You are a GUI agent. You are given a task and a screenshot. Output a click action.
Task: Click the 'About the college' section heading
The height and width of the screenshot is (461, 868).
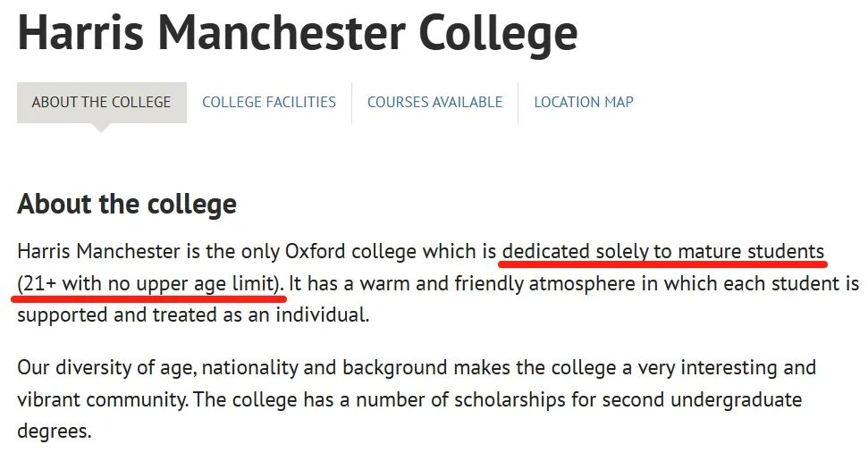click(x=127, y=204)
